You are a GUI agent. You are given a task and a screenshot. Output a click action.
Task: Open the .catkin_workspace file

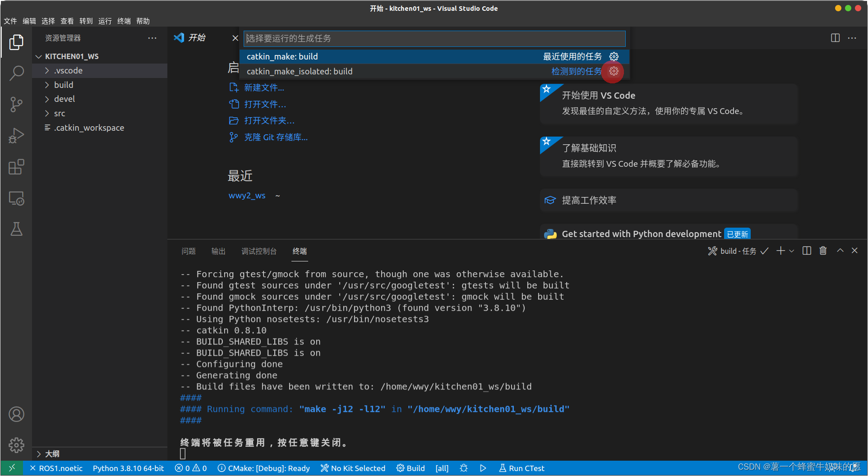(100, 128)
